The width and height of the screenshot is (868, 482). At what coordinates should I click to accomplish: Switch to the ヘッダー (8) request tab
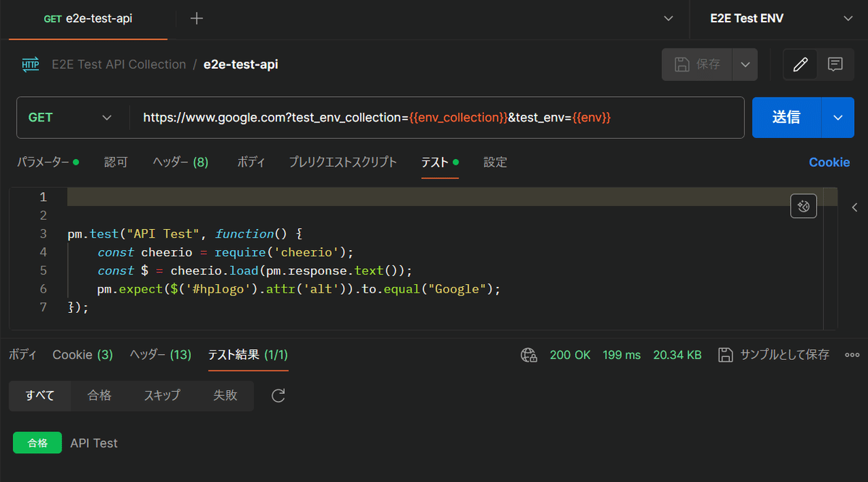pos(179,162)
